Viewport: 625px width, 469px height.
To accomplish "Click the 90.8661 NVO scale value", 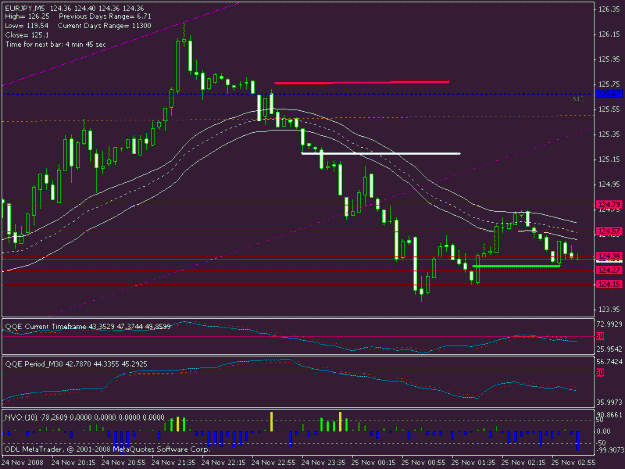I will [x=609, y=415].
